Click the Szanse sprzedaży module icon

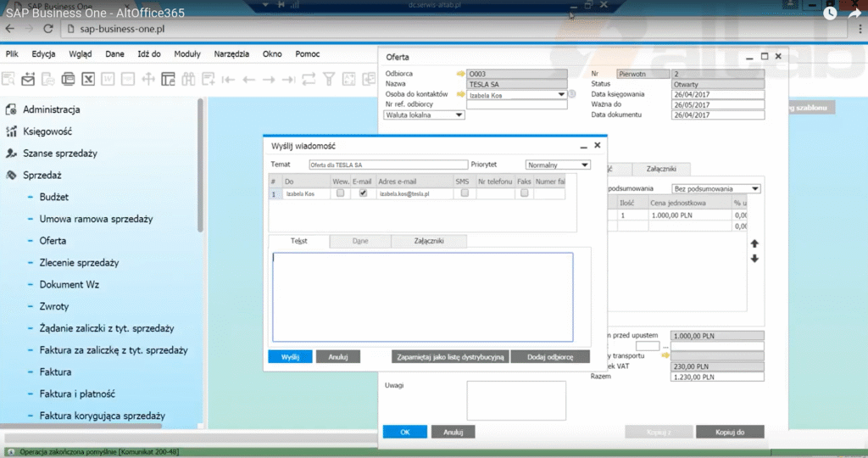[10, 154]
